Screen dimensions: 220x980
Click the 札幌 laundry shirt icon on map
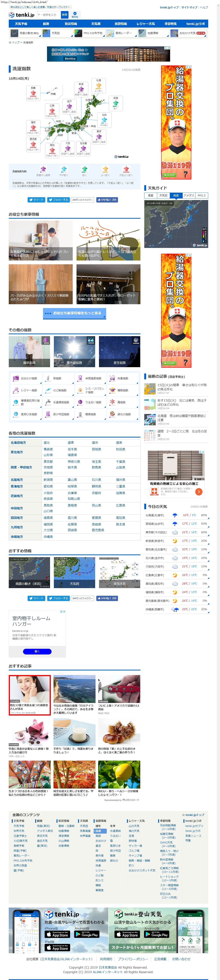(x=98, y=86)
